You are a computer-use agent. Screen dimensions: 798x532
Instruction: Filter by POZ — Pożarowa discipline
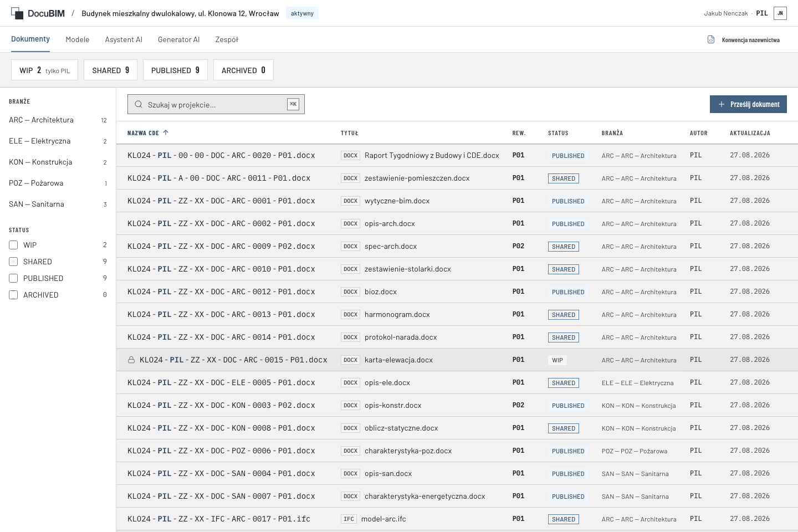(58, 183)
